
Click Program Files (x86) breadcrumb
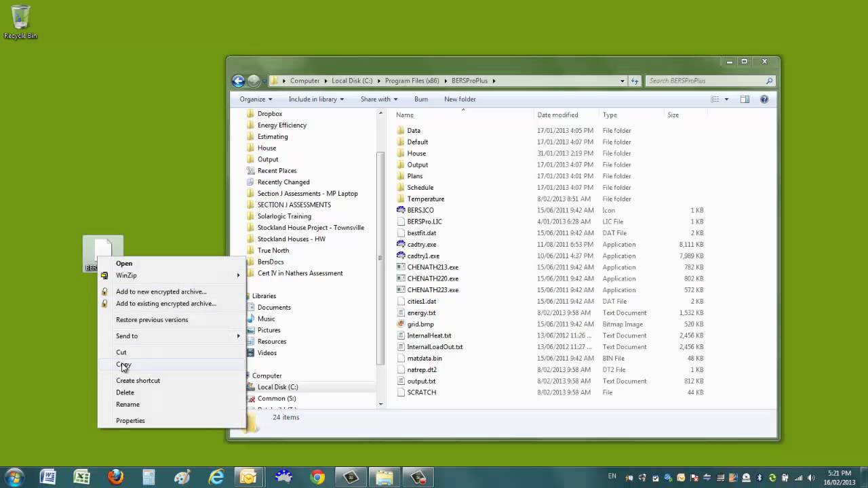[x=412, y=81]
